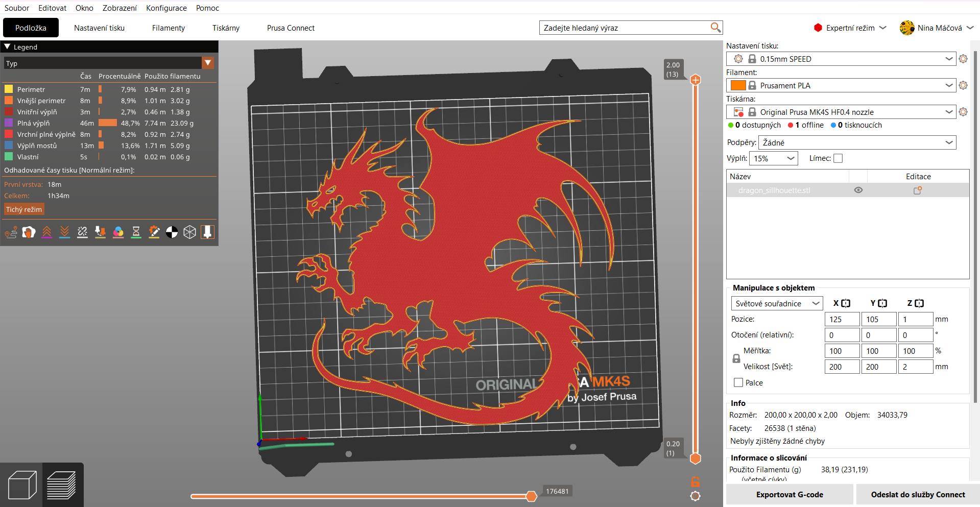Click the search magnifier icon
The image size is (980, 507).
715,27
